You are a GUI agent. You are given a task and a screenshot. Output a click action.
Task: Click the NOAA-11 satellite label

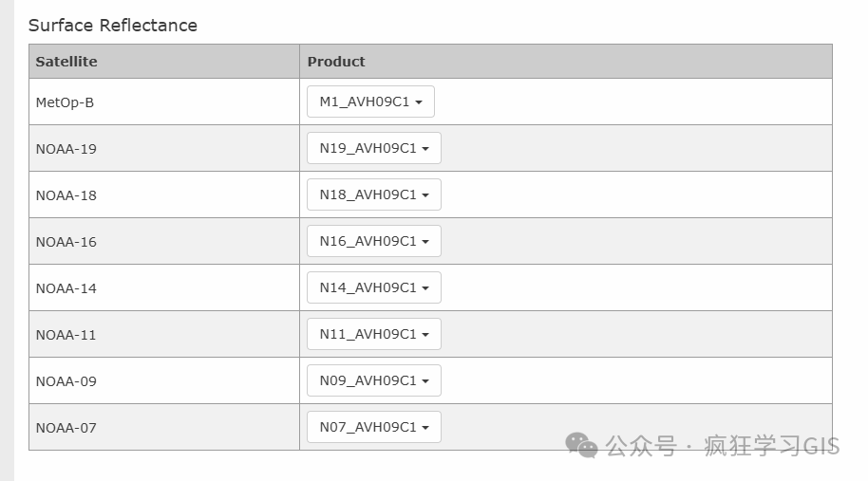point(66,335)
